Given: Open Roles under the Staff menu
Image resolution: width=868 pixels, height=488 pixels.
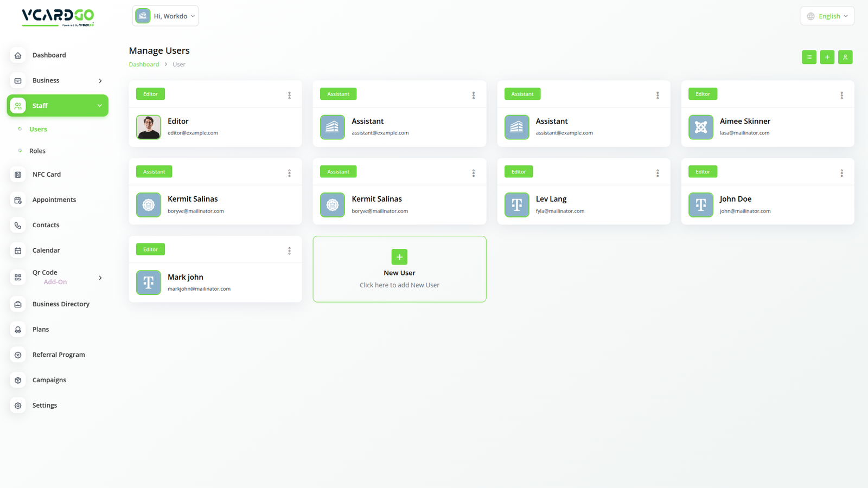Looking at the screenshot, I should coord(37,151).
